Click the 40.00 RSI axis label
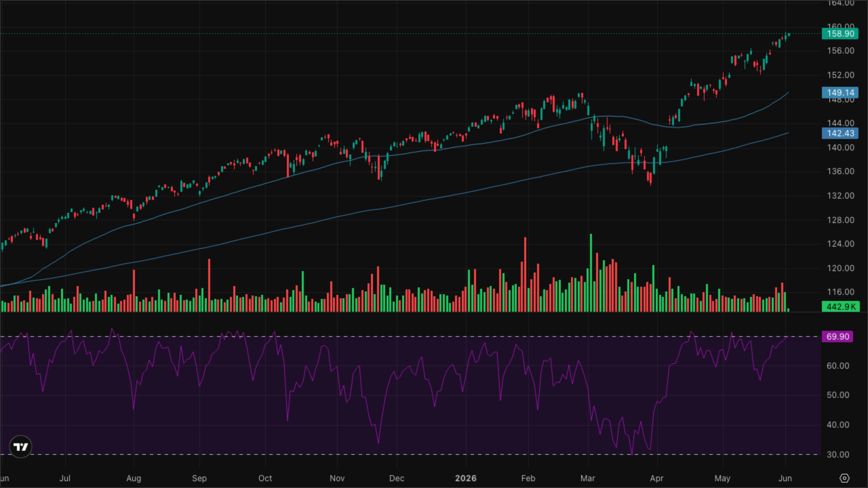This screenshot has width=868, height=488. tap(838, 425)
